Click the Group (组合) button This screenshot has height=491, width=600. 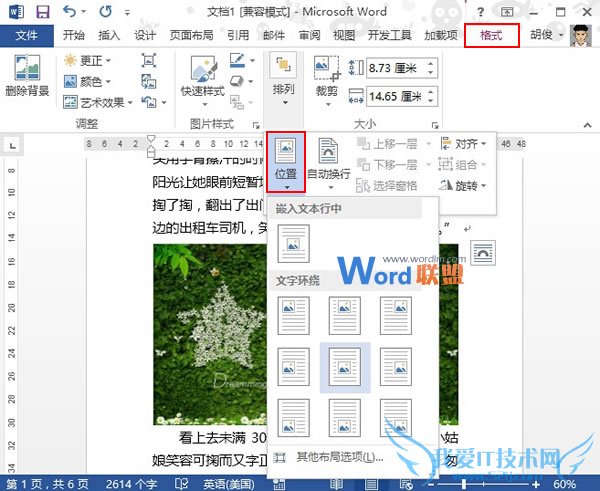[462, 165]
